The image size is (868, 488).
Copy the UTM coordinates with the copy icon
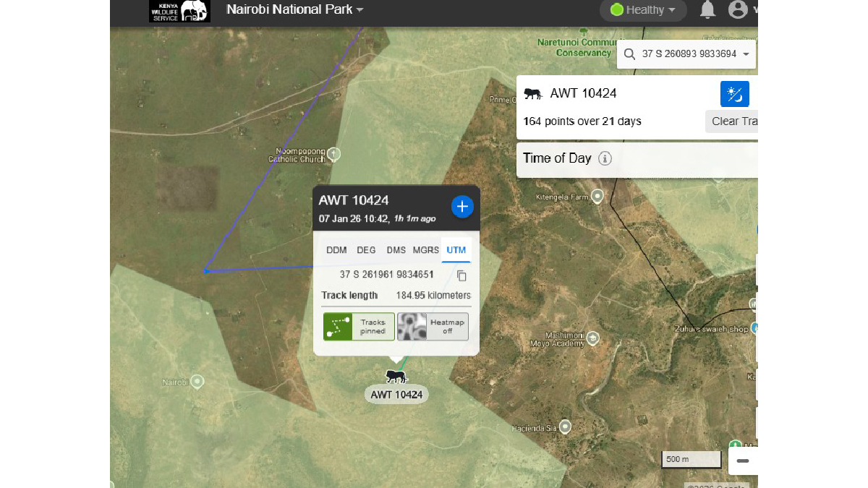point(461,275)
